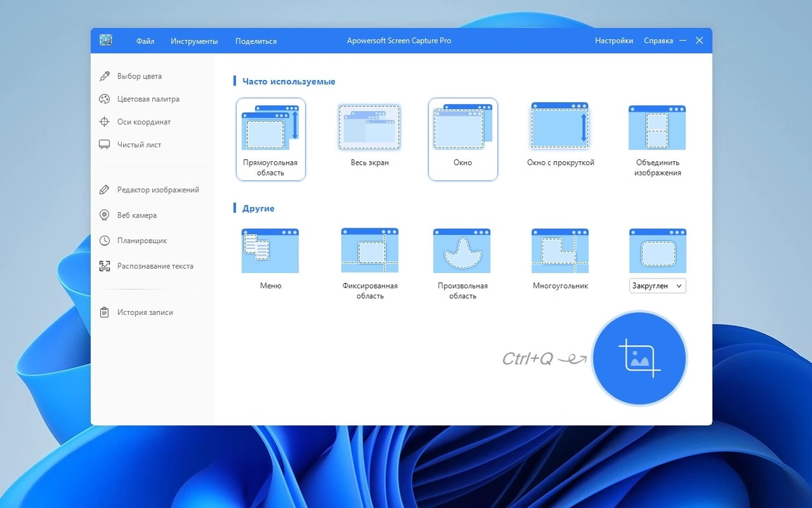Choose the rounded rectangle capture icon
The height and width of the screenshot is (508, 812).
tap(658, 251)
